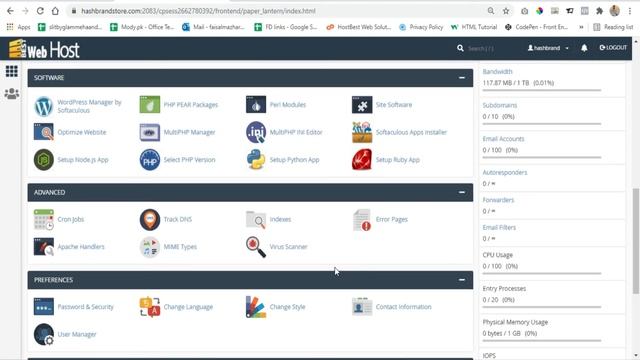Open the Error Pages icon

tap(362, 220)
